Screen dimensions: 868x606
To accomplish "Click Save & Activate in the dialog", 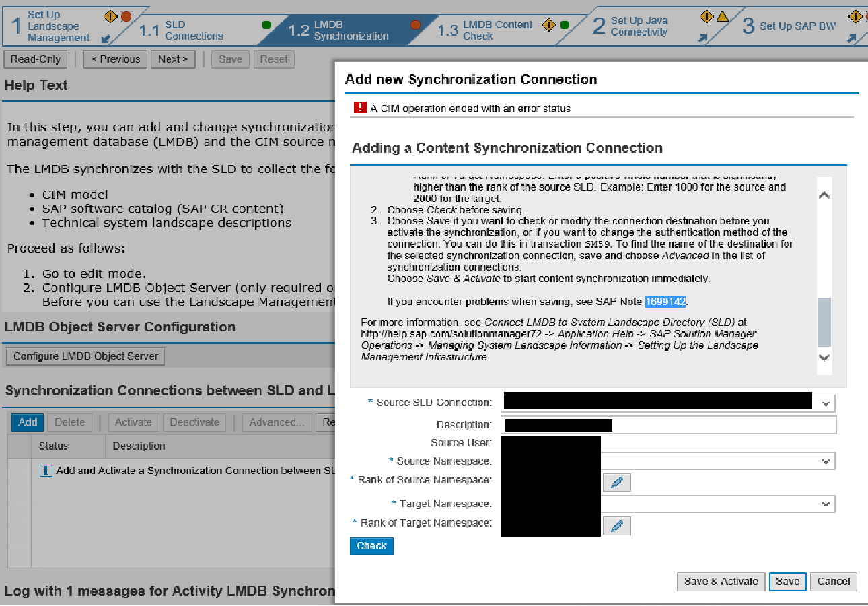I will click(721, 582).
